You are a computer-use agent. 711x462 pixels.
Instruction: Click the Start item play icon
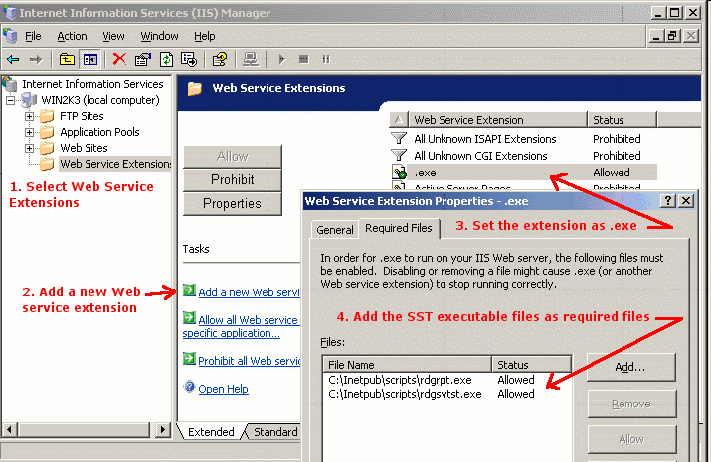(x=282, y=59)
